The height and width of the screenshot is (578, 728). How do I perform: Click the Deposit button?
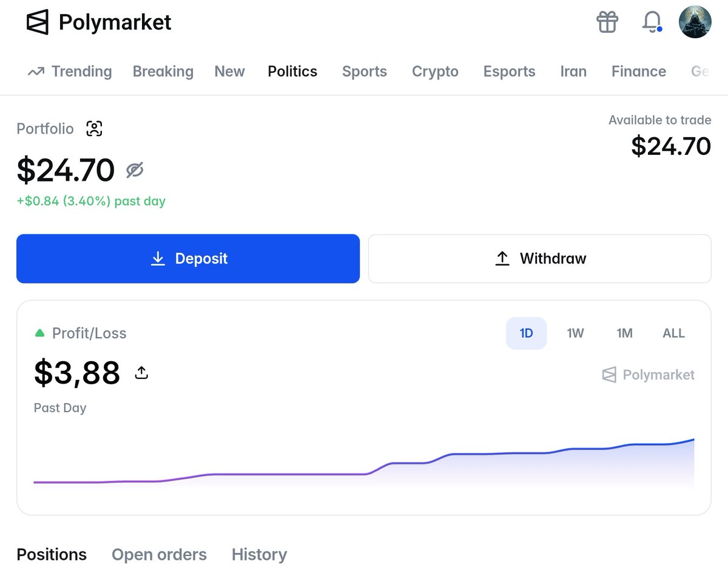click(x=188, y=259)
